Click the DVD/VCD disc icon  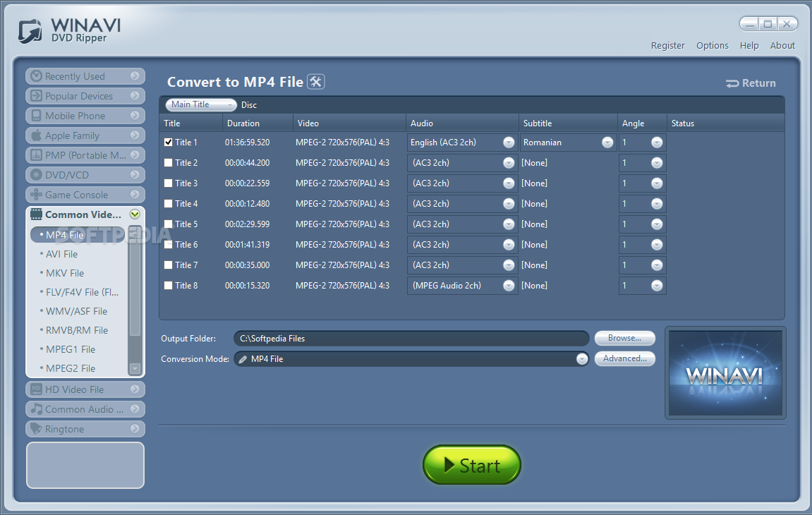pos(36,174)
